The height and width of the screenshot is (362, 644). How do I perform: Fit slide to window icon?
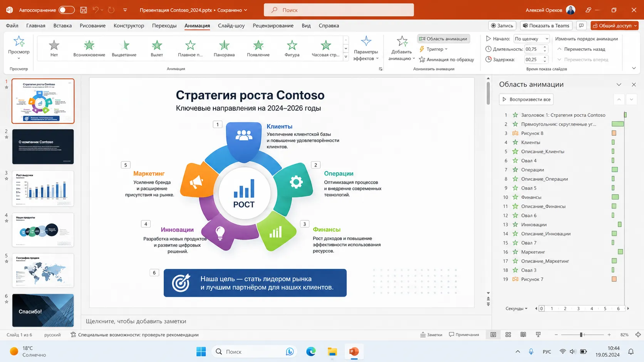[638, 335]
